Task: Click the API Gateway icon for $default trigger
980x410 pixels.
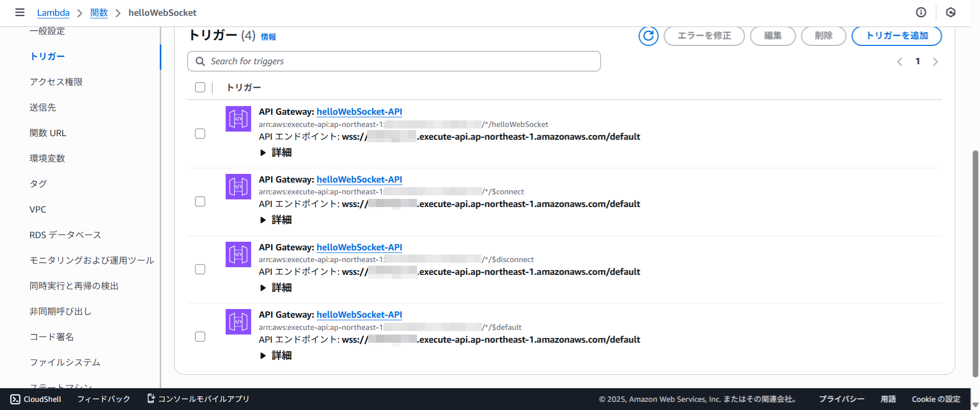Action: coord(238,322)
